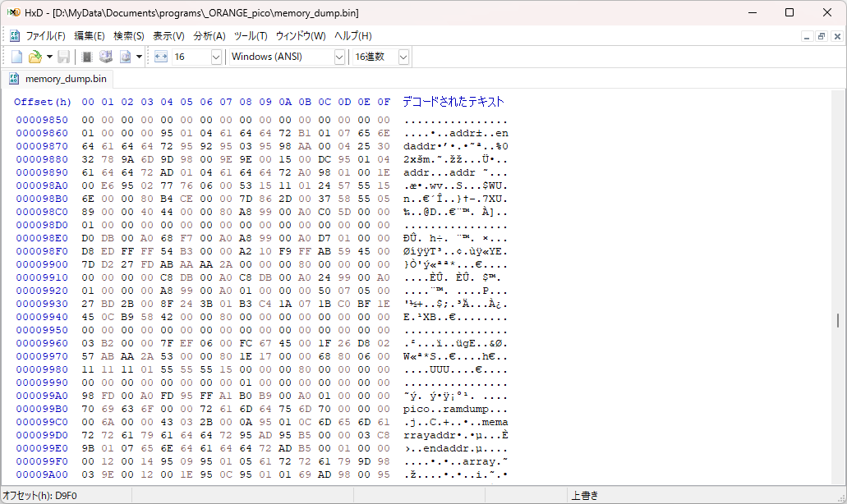The height and width of the screenshot is (504, 847).
Task: Open the ウィンドウ(W) menu
Action: click(x=301, y=35)
